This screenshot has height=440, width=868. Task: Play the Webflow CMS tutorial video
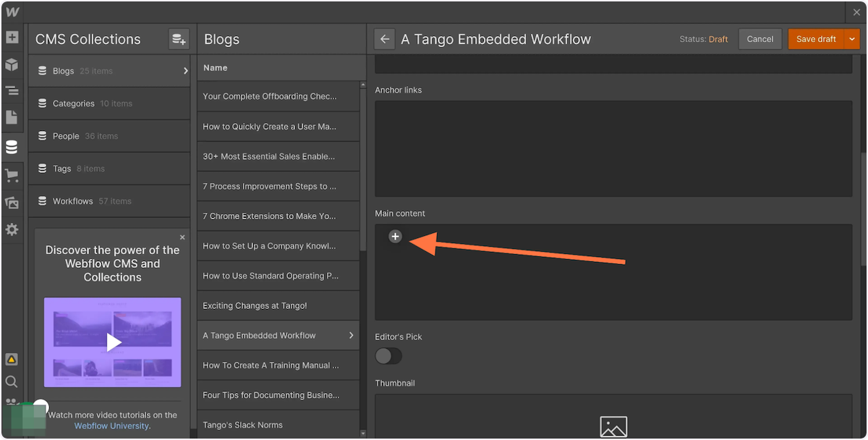click(113, 342)
